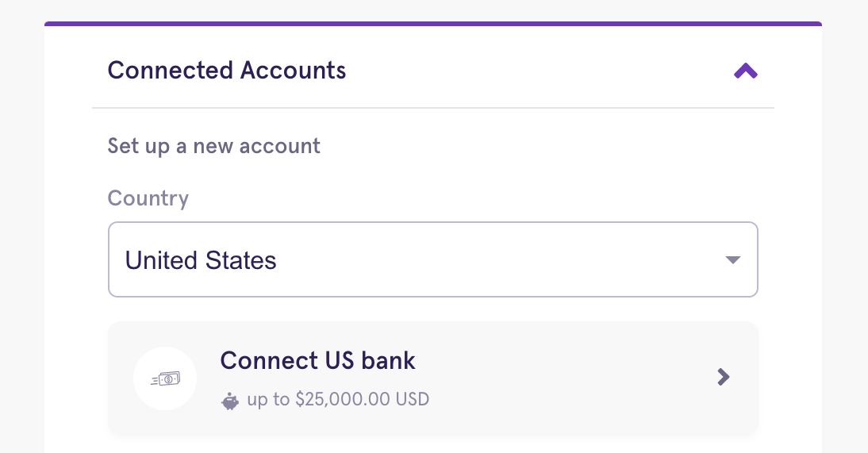This screenshot has height=453, width=868.
Task: Click the word Accounts in the heading
Action: [x=293, y=71]
